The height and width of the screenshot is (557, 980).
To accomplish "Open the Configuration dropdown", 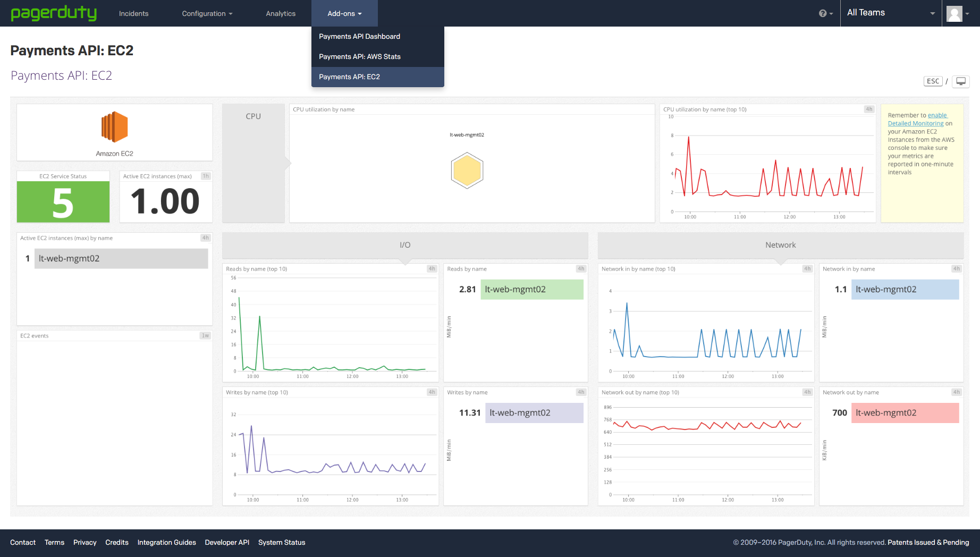I will 207,13.
